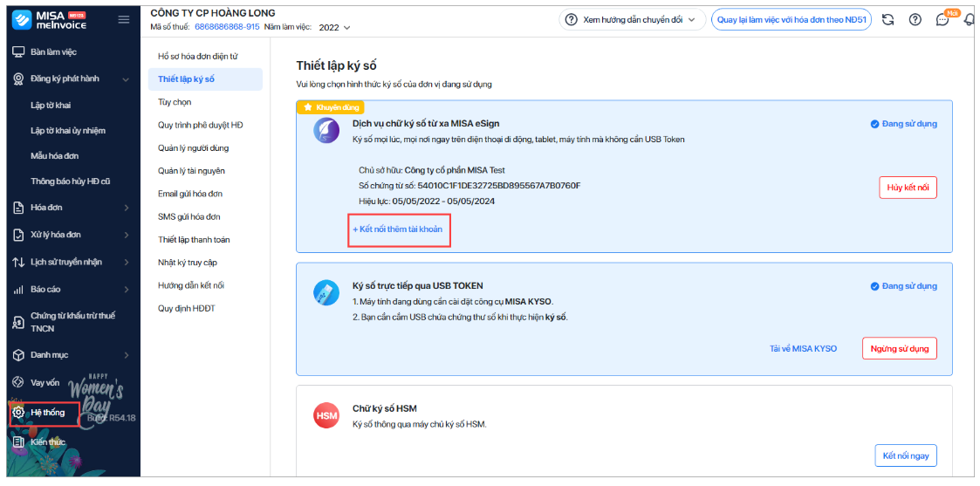The image size is (980, 486).
Task: Click the MISA eSign feather icon
Action: click(x=326, y=131)
